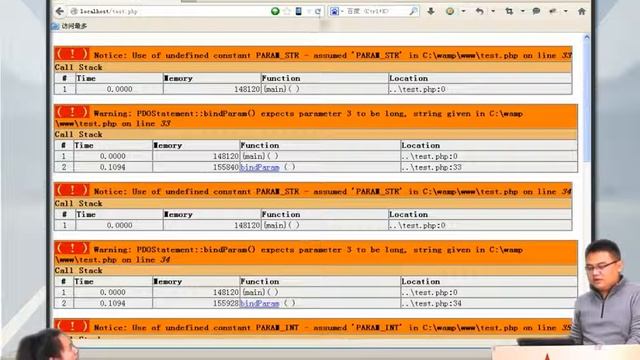
Task: Click the crop screenshot tool icon
Action: click(509, 11)
